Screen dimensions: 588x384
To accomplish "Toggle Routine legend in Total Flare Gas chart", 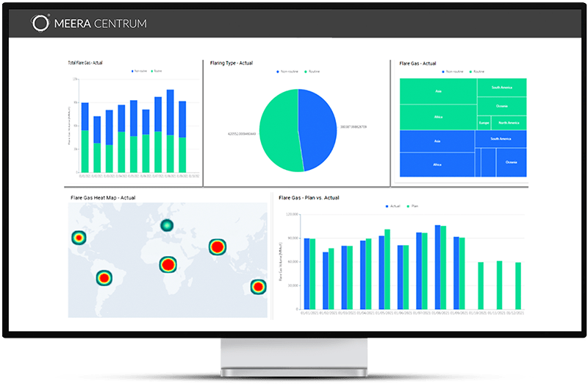I will click(x=157, y=71).
